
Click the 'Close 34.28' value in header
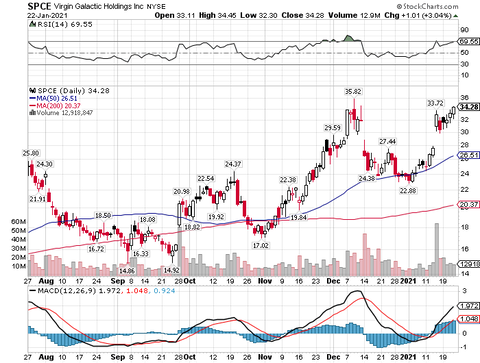click(x=303, y=16)
